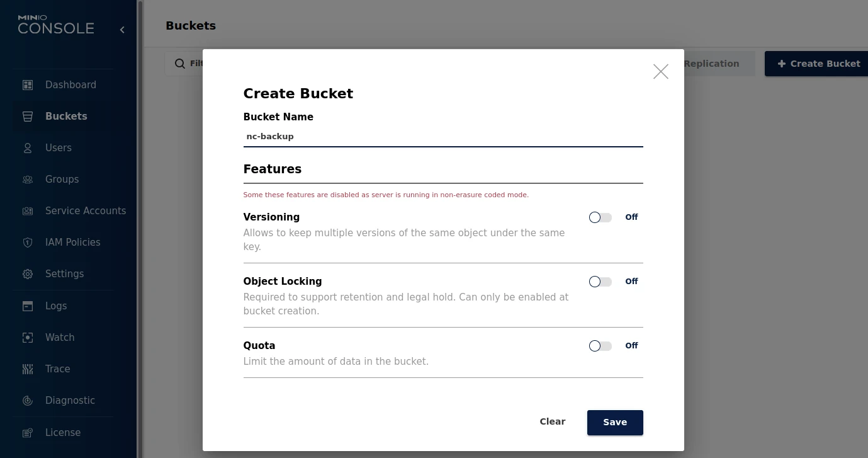The height and width of the screenshot is (458, 868).
Task: Click the Users icon in the sidebar
Action: (x=28, y=148)
